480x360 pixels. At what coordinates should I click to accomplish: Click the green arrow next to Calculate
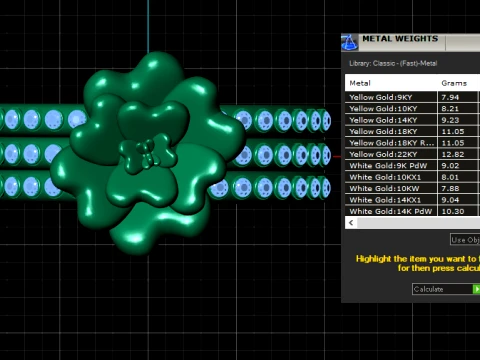(x=476, y=289)
